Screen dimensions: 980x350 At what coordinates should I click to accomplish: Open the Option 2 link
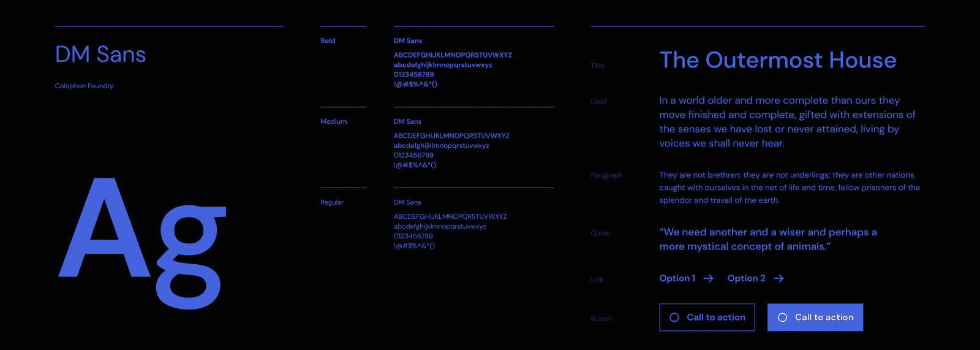click(755, 278)
